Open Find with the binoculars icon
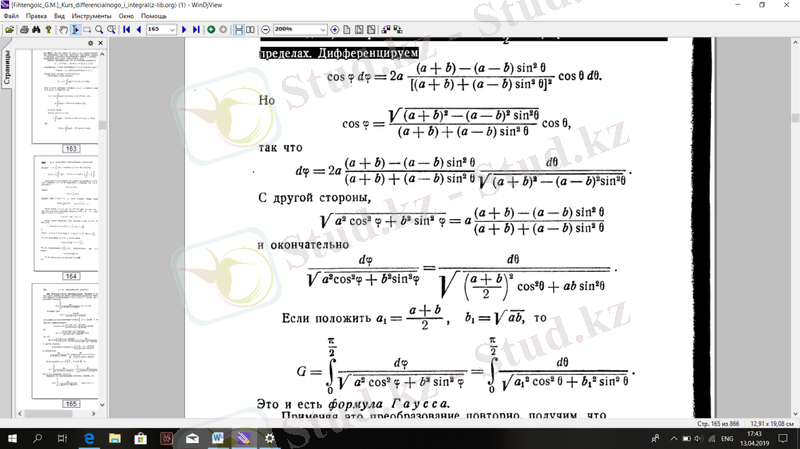 click(36, 30)
